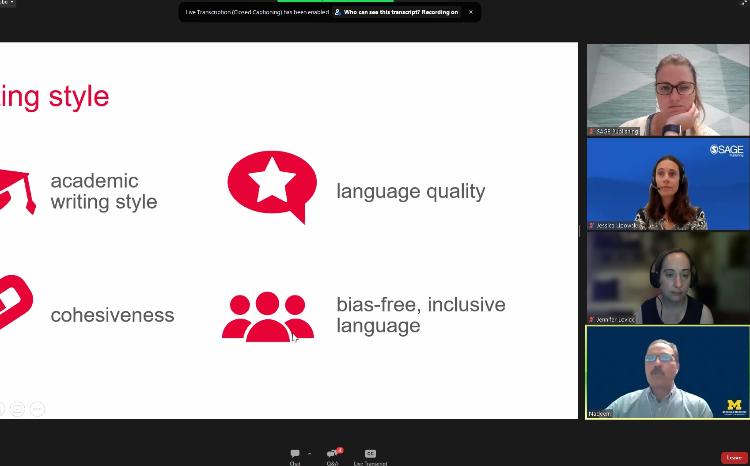Click the chain link cohesiveness icon
750x466 pixels.
coord(15,302)
